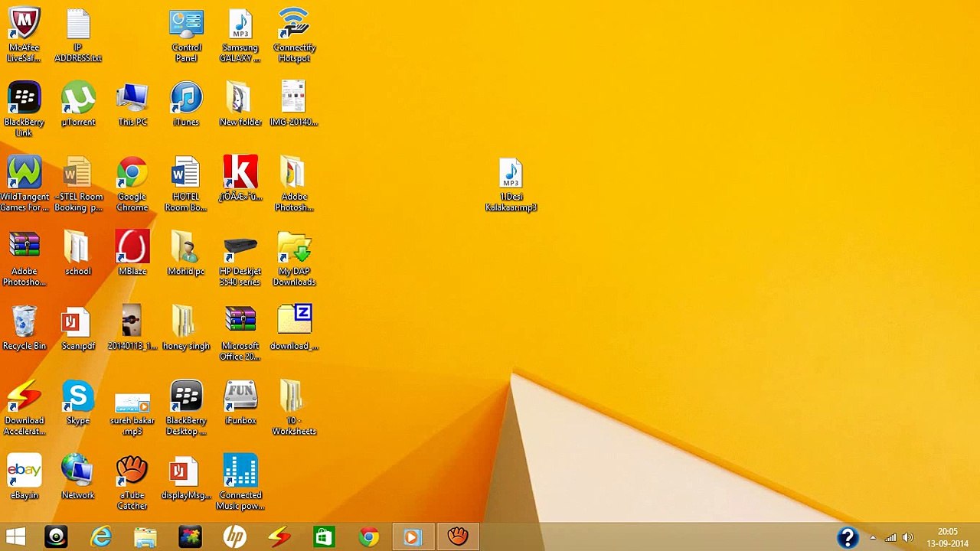
Task: Open the volume control in system tray
Action: [x=908, y=538]
